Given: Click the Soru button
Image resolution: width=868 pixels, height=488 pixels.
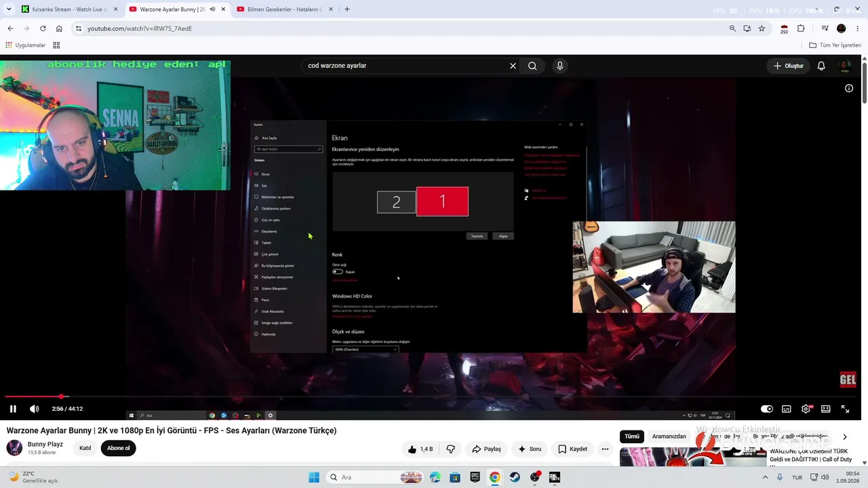Looking at the screenshot, I should 530,449.
